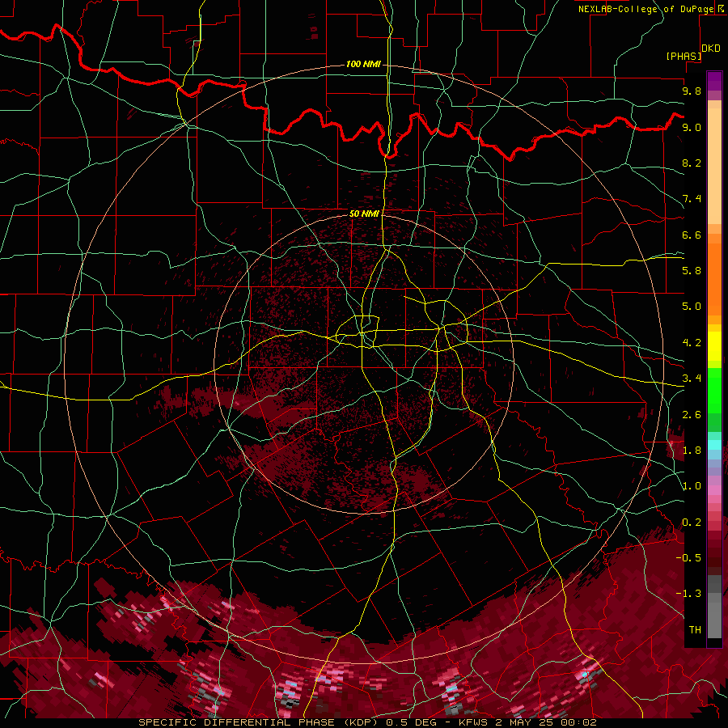This screenshot has width=728, height=728.
Task: Pick the pink swatch beside the 1.0 value
Action: tap(714, 490)
